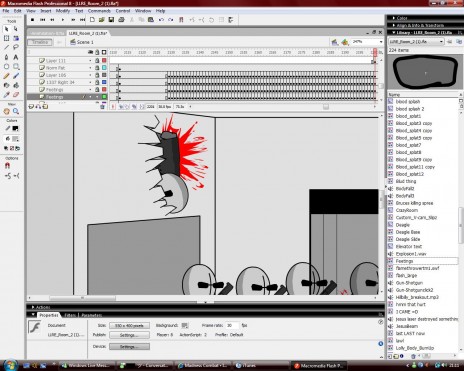Click the Delete Layer trash icon
The image size is (464, 371).
pyautogui.click(x=102, y=107)
